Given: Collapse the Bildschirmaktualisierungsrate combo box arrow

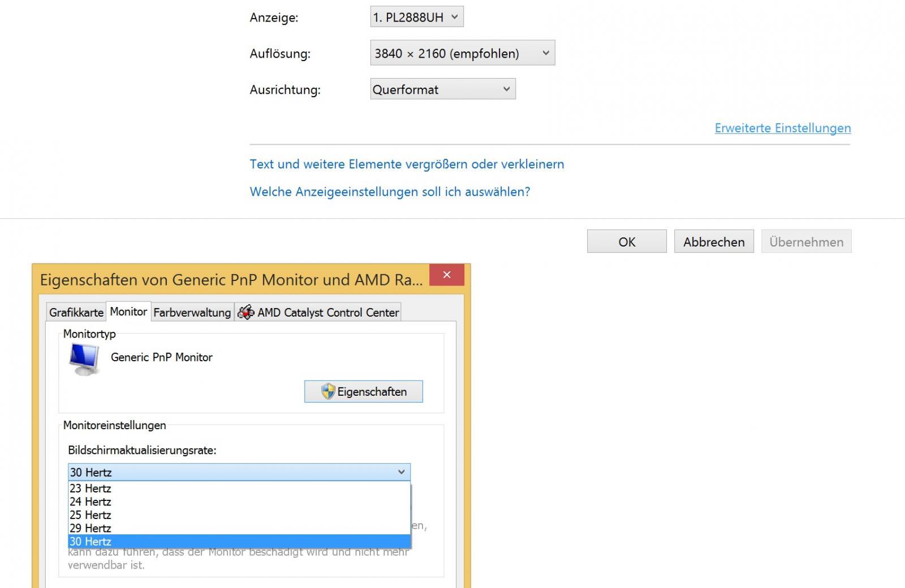Looking at the screenshot, I should click(401, 472).
